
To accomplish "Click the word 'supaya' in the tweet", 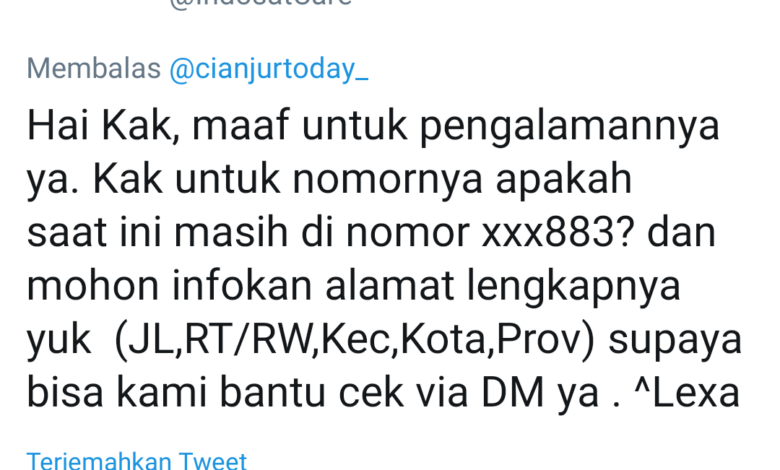I will coord(675,342).
